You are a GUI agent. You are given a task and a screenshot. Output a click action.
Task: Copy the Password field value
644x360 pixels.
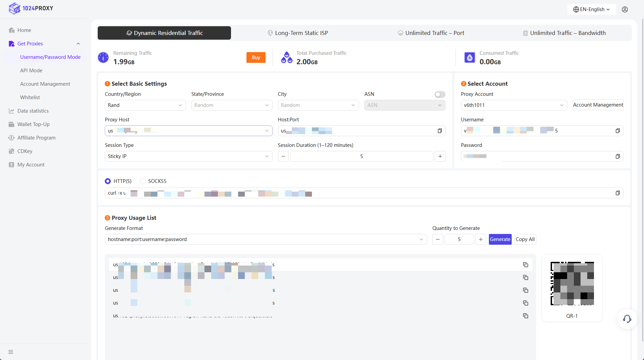point(617,156)
